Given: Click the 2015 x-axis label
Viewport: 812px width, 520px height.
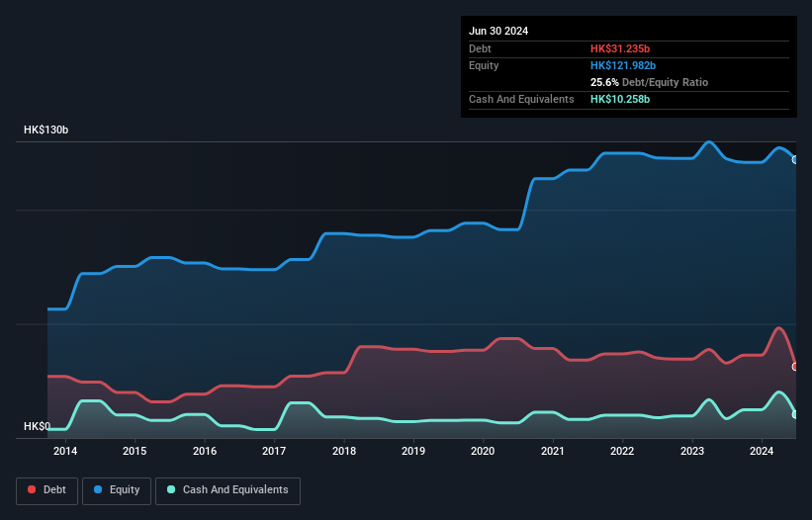Looking at the screenshot, I should [135, 451].
